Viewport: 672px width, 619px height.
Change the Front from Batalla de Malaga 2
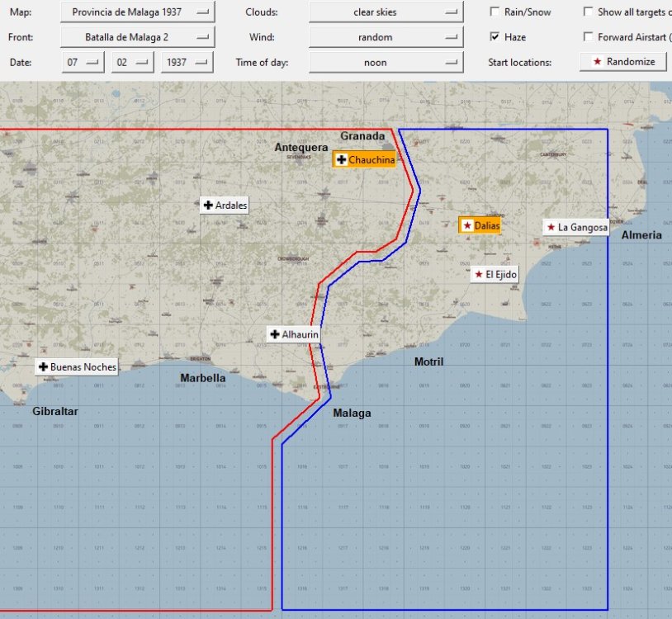pos(136,36)
